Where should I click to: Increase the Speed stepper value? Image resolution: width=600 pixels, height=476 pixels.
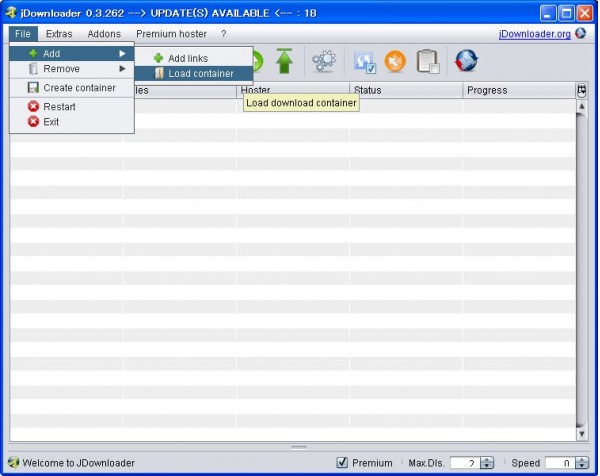point(582,460)
